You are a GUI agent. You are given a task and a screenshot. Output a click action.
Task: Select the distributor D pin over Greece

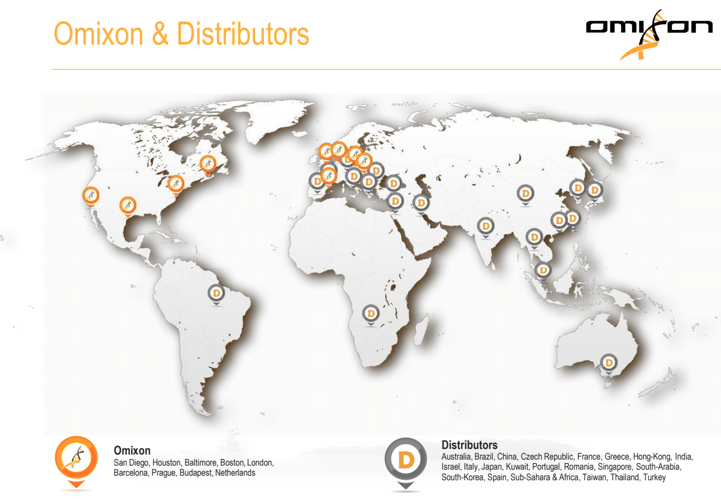point(368,183)
